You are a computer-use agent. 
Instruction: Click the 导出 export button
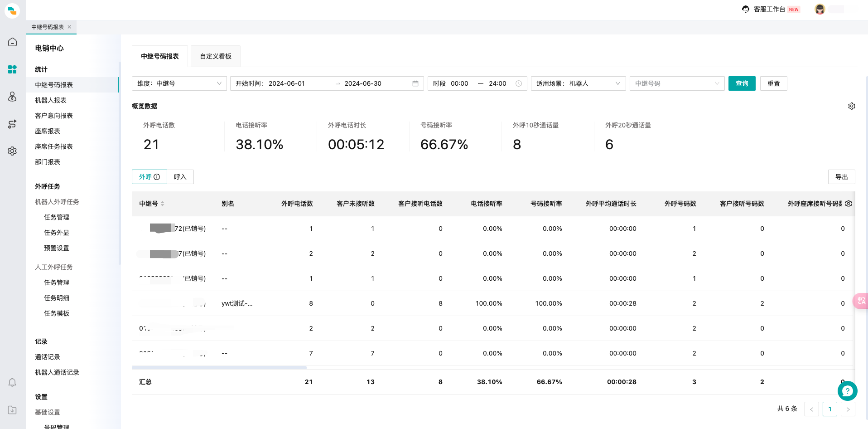pos(842,177)
